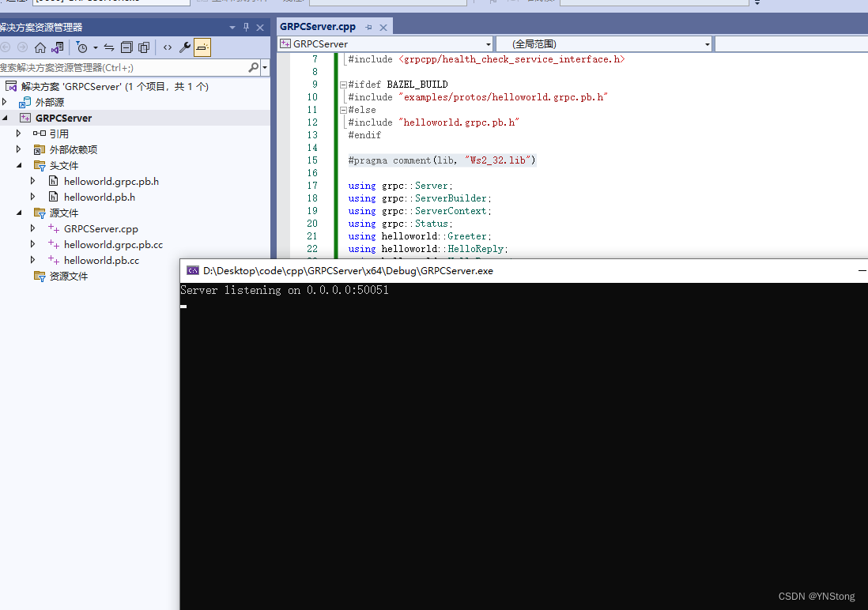The image size is (868, 610).
Task: Collapse the GRPCServer project node
Action: tap(5, 118)
